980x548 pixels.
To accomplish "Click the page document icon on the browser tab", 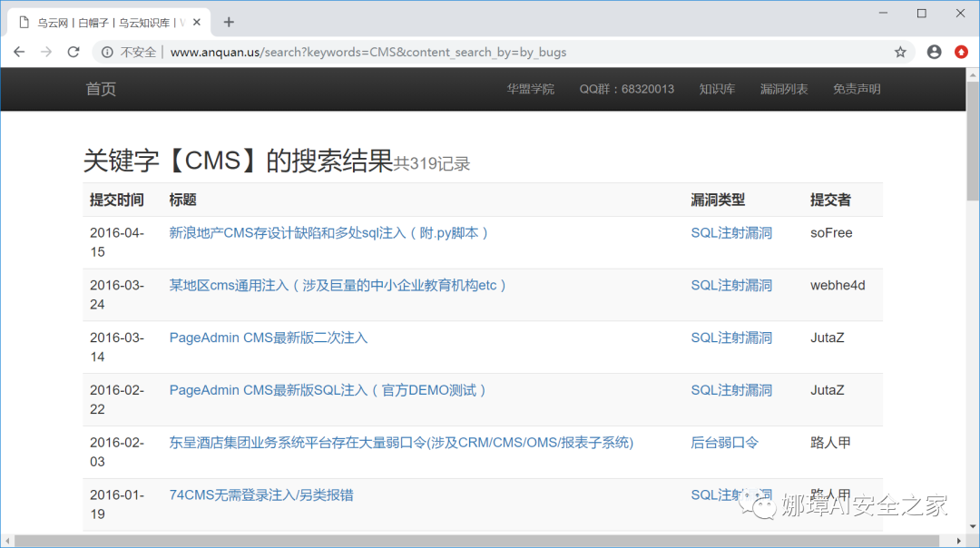I will [x=25, y=21].
